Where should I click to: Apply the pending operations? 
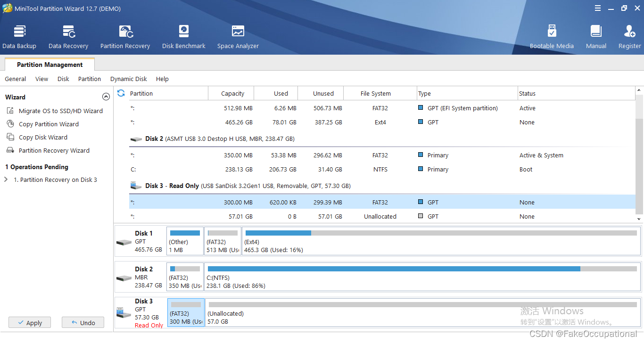30,323
